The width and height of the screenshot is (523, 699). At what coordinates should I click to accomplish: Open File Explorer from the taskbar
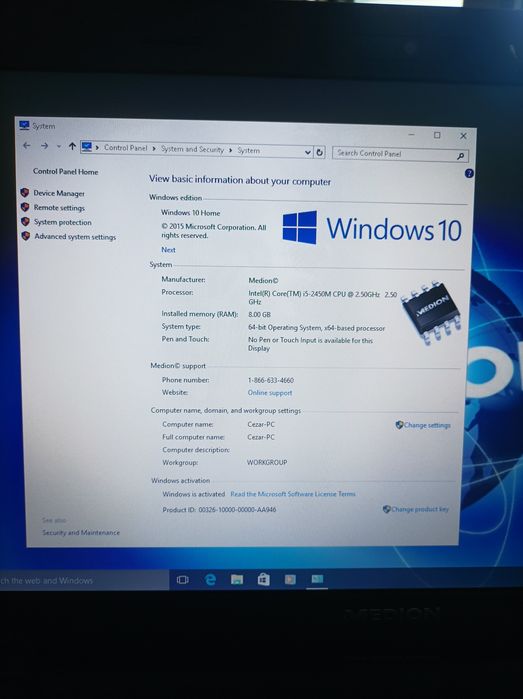[x=237, y=580]
